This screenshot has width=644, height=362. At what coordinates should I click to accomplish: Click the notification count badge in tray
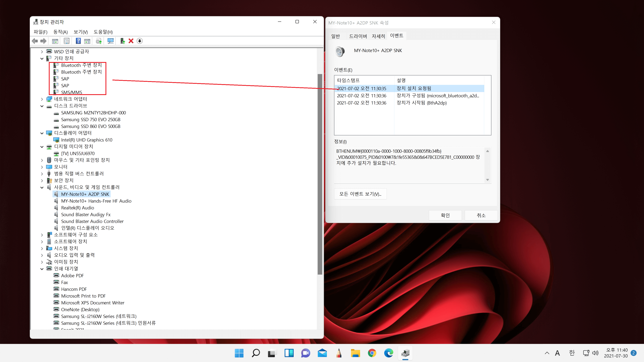pyautogui.click(x=633, y=353)
